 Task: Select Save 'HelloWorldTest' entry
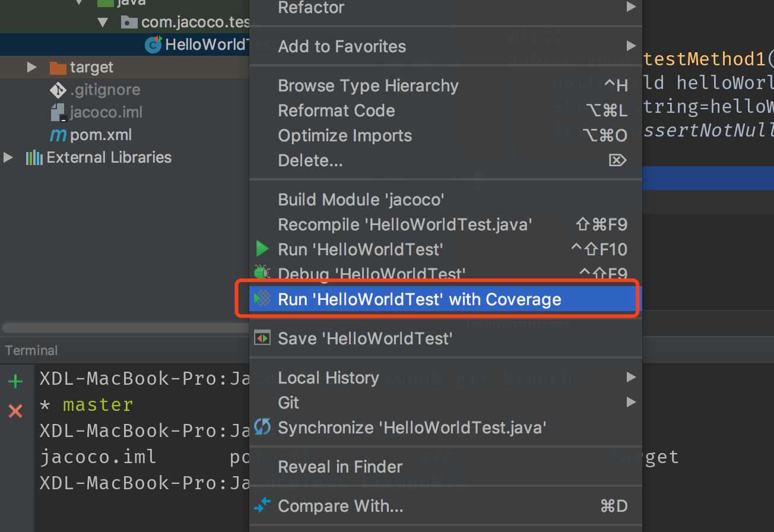445,338
